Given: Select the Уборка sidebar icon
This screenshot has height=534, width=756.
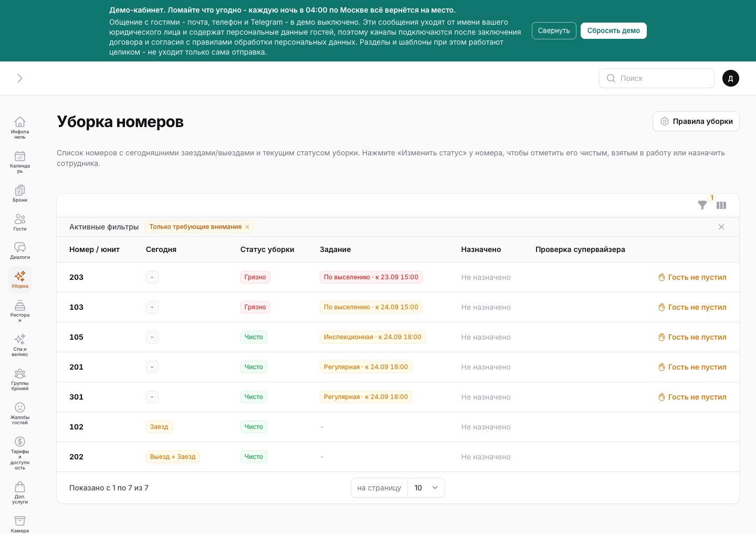Looking at the screenshot, I should [20, 279].
